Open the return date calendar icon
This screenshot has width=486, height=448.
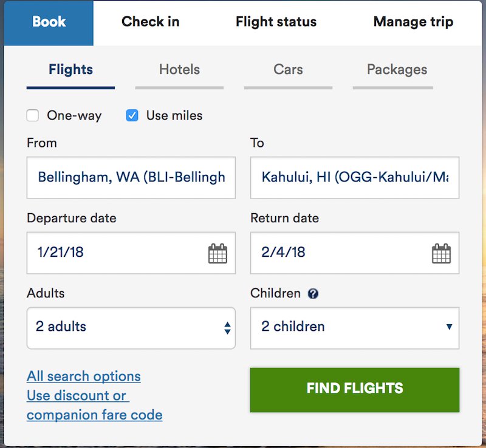[x=442, y=253]
